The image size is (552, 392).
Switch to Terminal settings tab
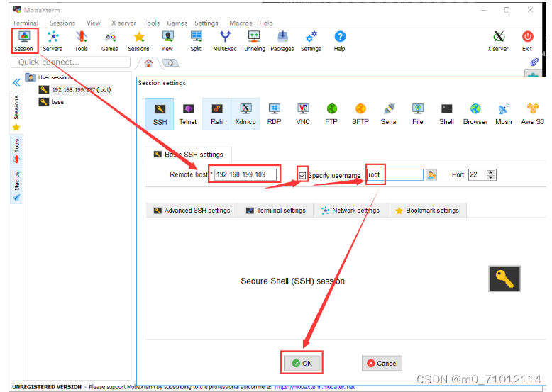pyautogui.click(x=276, y=211)
